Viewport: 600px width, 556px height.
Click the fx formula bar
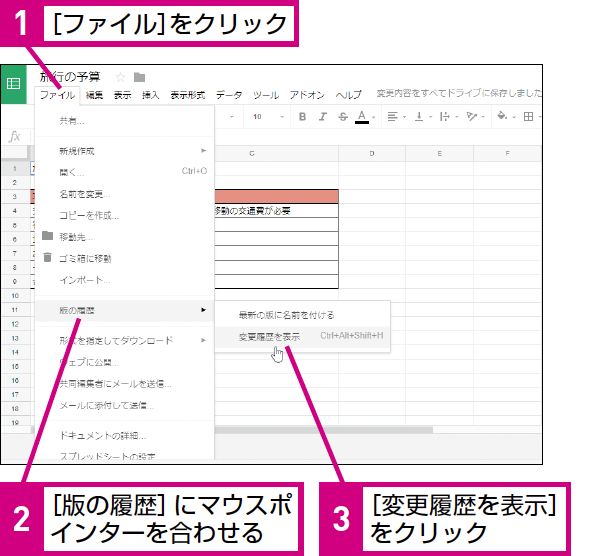(15, 137)
